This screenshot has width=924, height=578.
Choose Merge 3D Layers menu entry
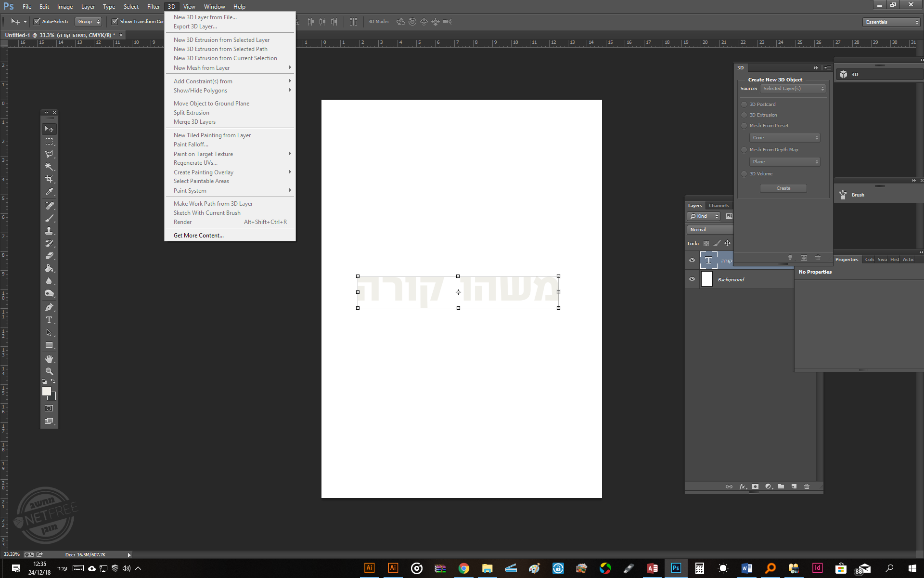pos(194,122)
